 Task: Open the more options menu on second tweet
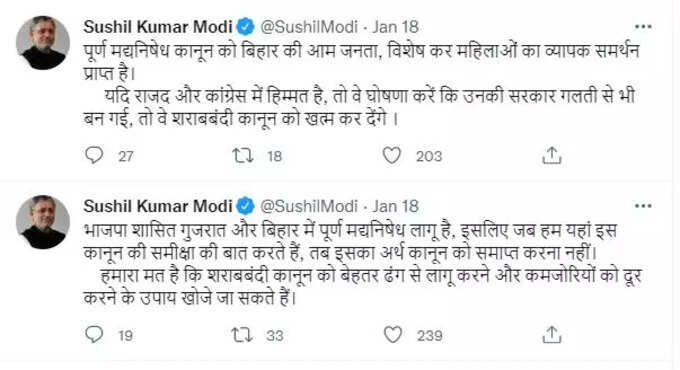coord(643,206)
